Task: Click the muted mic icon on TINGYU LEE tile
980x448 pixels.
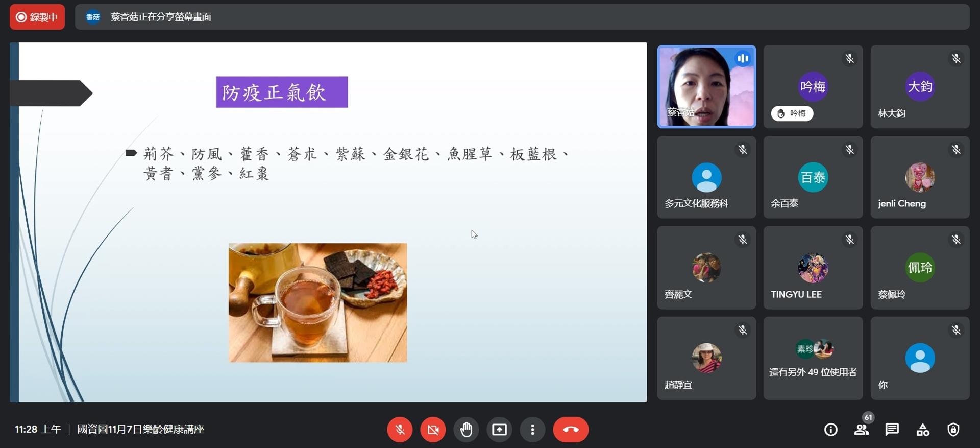Action: point(849,240)
